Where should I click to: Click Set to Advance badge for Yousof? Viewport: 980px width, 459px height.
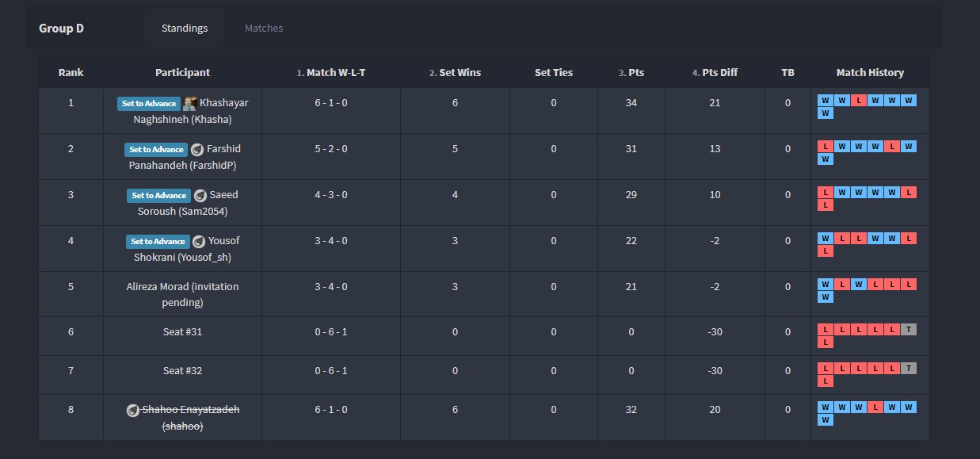click(x=158, y=242)
